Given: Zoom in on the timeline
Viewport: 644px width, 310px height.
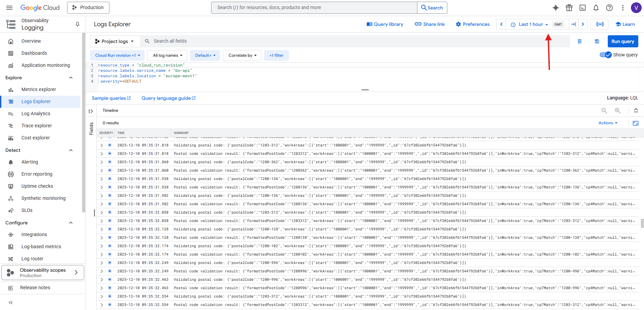Looking at the screenshot, I should (x=617, y=110).
